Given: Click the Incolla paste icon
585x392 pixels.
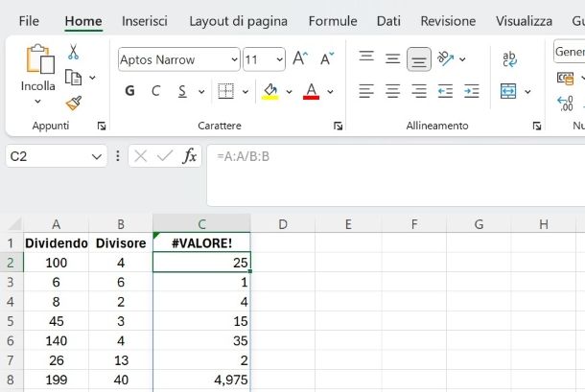Looking at the screenshot, I should (40, 58).
